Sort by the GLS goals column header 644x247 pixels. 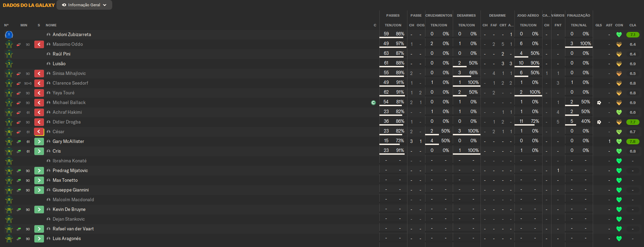point(599,25)
